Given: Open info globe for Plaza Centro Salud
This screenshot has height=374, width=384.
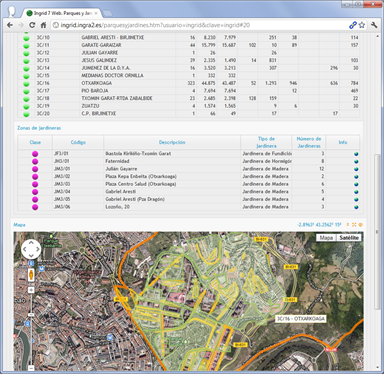Looking at the screenshot, I should coord(356,184).
